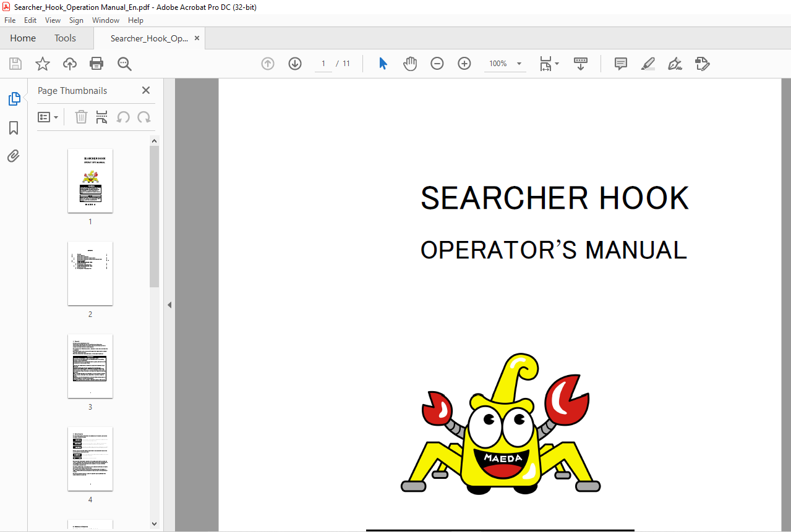Click the thumbnails panel vertical scrollbar thumb

coord(154,217)
